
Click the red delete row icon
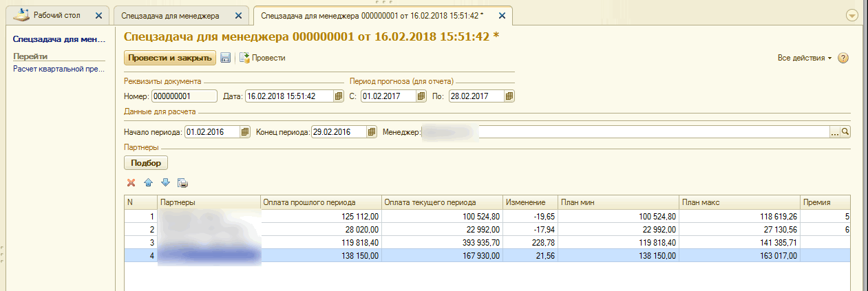point(131,183)
